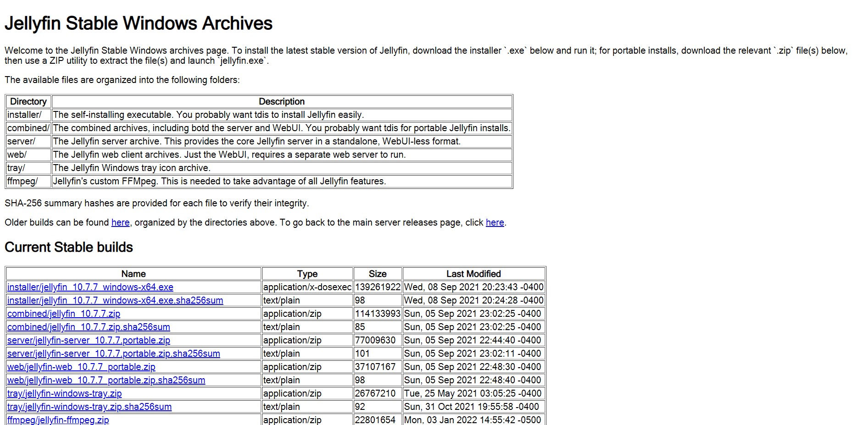Click the self-installing executable description
The width and height of the screenshot is (868, 425).
coord(282,115)
